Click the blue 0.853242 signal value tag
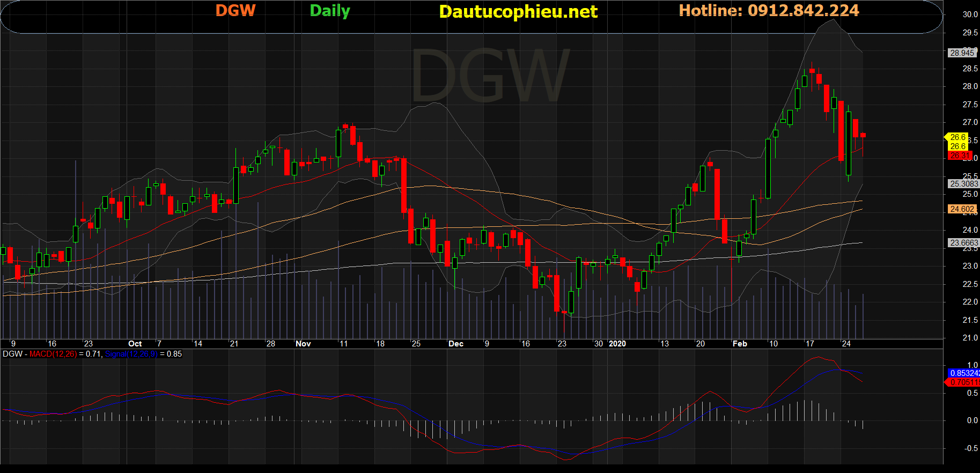The width and height of the screenshot is (980, 473). (x=964, y=373)
